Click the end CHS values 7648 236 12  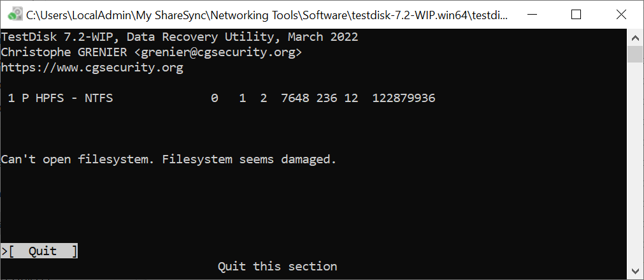point(320,99)
